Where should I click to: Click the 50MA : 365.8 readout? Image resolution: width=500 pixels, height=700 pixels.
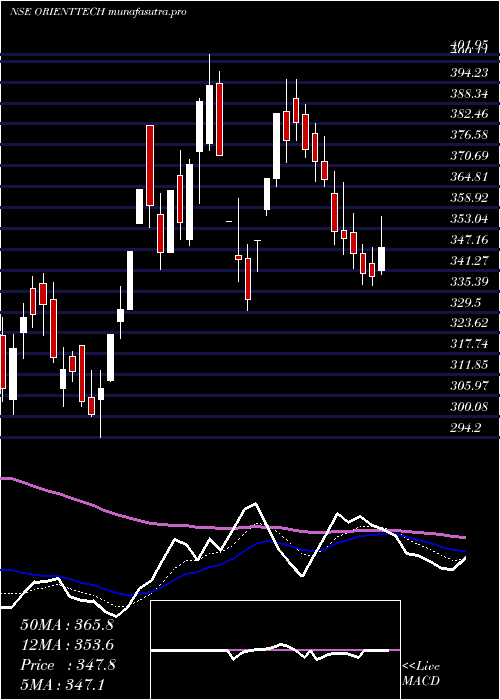coord(67,624)
